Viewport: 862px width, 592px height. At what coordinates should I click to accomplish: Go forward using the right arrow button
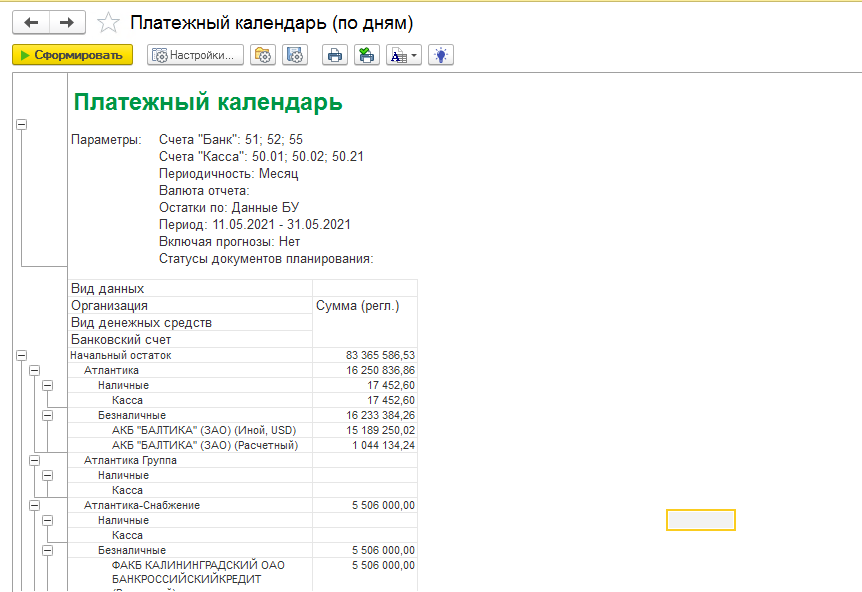(x=66, y=22)
